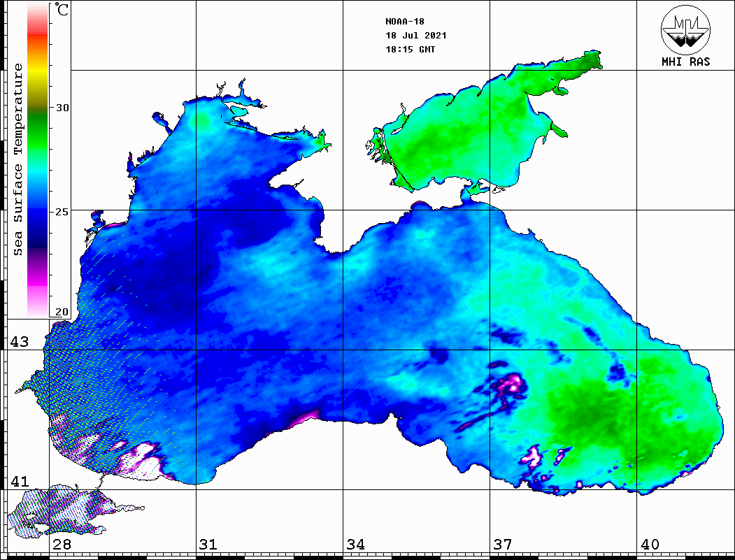The width and height of the screenshot is (735, 560).
Task: Click the MHI RAS circular logo
Action: [x=685, y=29]
